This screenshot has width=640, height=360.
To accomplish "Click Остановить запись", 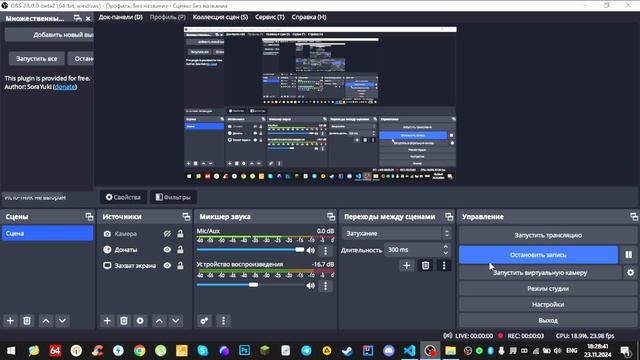I will [x=538, y=255].
